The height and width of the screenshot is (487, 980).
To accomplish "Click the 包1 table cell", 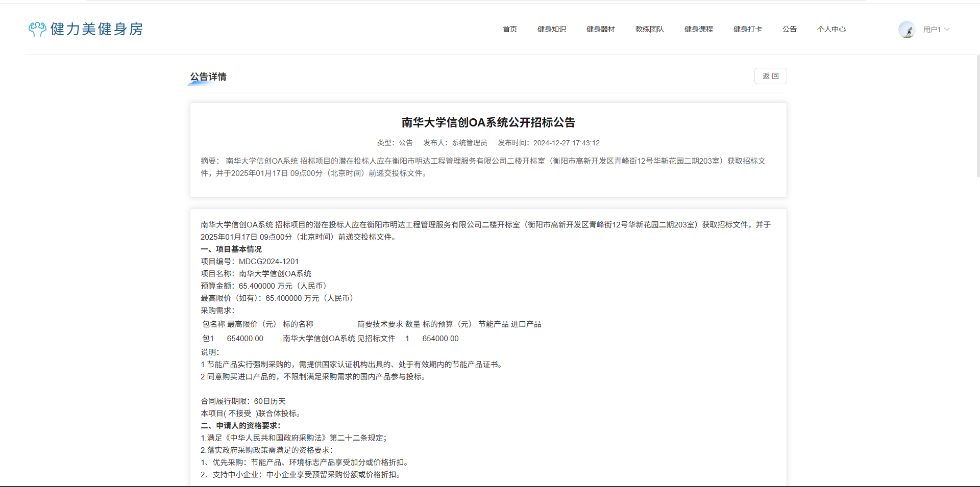I will [x=208, y=338].
